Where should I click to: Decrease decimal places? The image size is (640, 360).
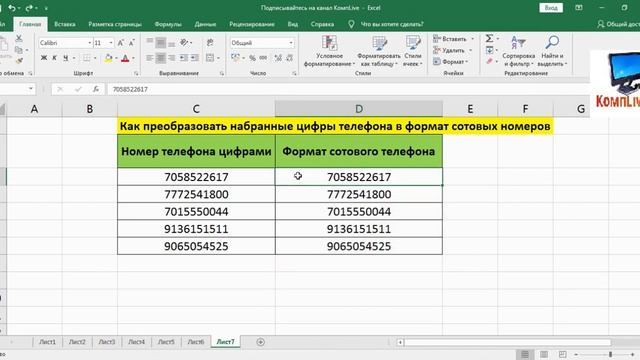tap(289, 58)
